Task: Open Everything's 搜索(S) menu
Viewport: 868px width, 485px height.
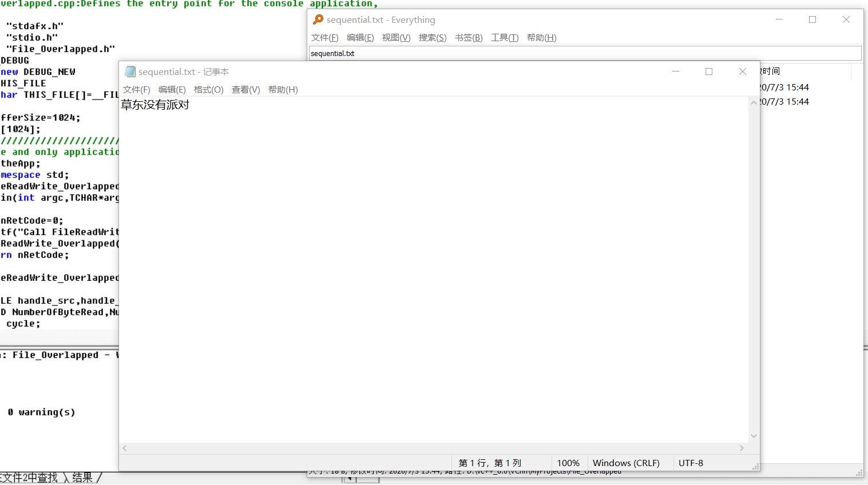Action: 433,38
